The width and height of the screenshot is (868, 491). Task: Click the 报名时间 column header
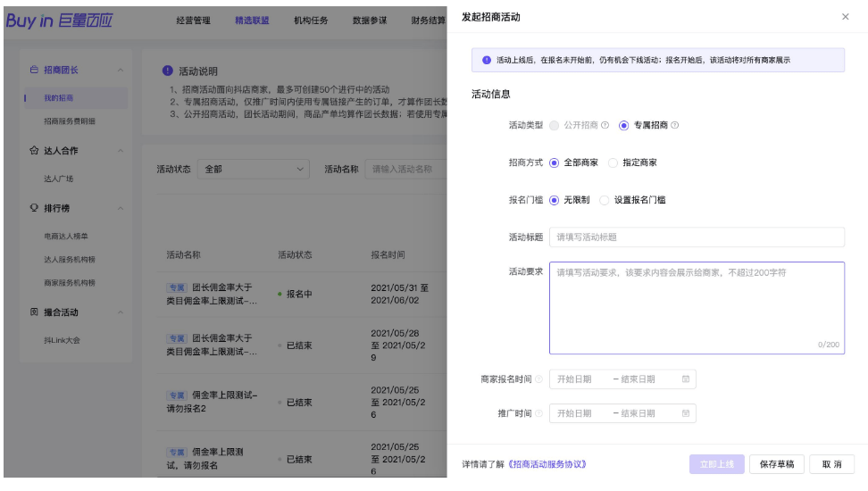388,254
